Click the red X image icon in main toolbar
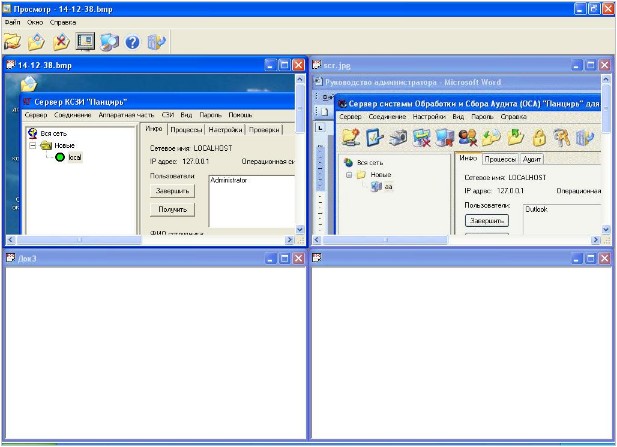 click(x=61, y=42)
